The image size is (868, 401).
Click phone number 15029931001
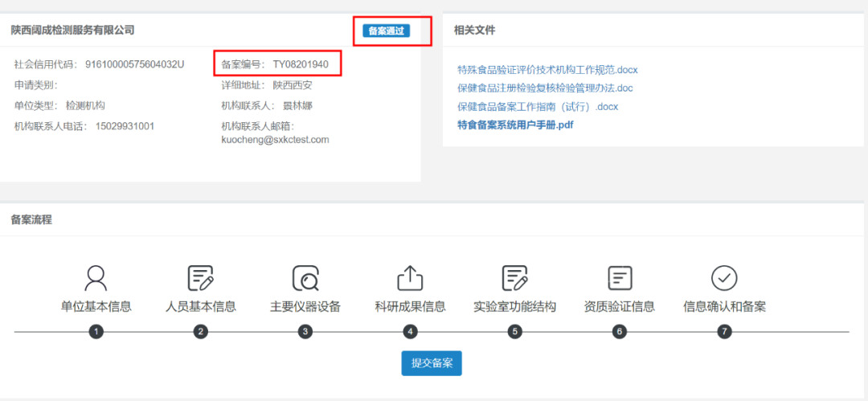pos(125,125)
